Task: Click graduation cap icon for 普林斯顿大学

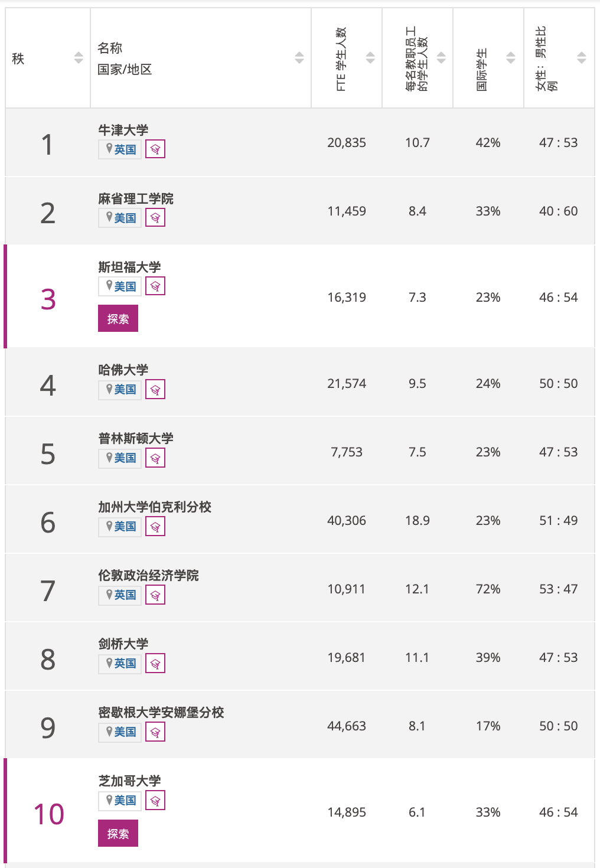Action: point(155,458)
